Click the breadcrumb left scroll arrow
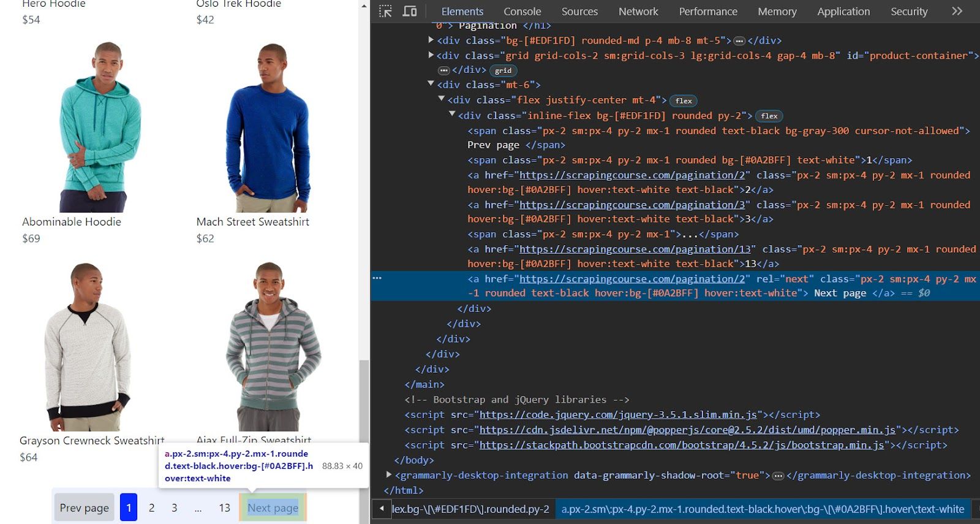Viewport: 980px width, 524px height. (x=382, y=509)
